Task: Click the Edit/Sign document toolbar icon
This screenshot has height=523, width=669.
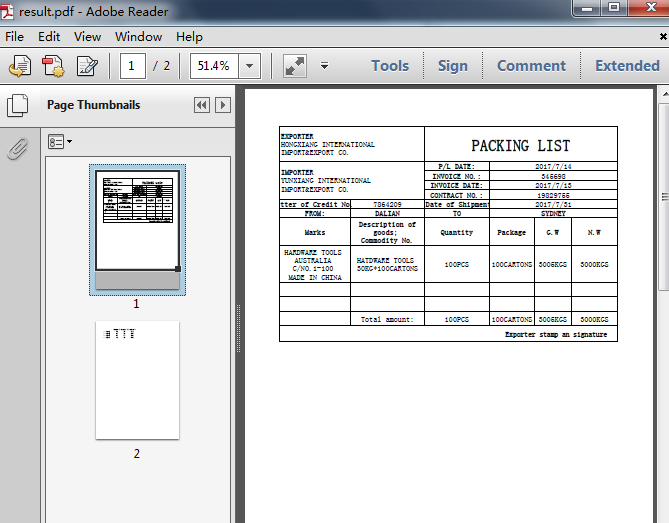Action: (x=87, y=66)
